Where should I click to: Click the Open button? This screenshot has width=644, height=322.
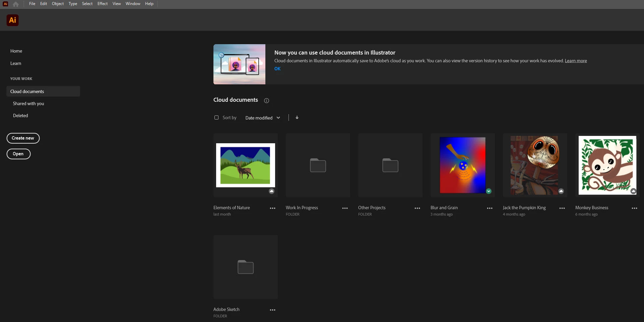[x=18, y=154]
